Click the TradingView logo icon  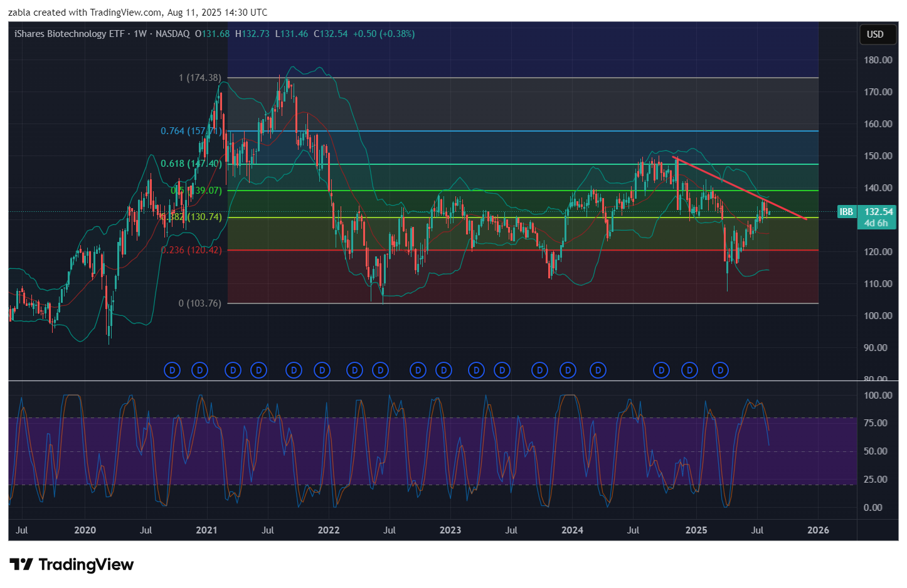pos(21,565)
